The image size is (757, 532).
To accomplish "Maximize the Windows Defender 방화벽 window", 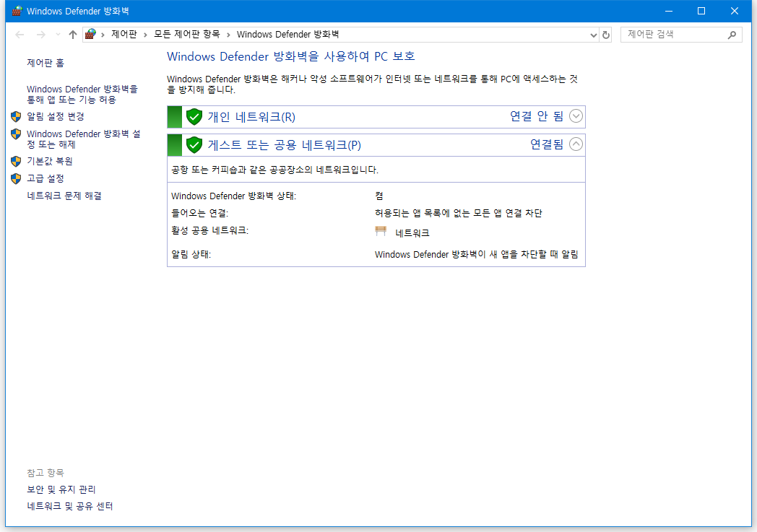I will [701, 11].
